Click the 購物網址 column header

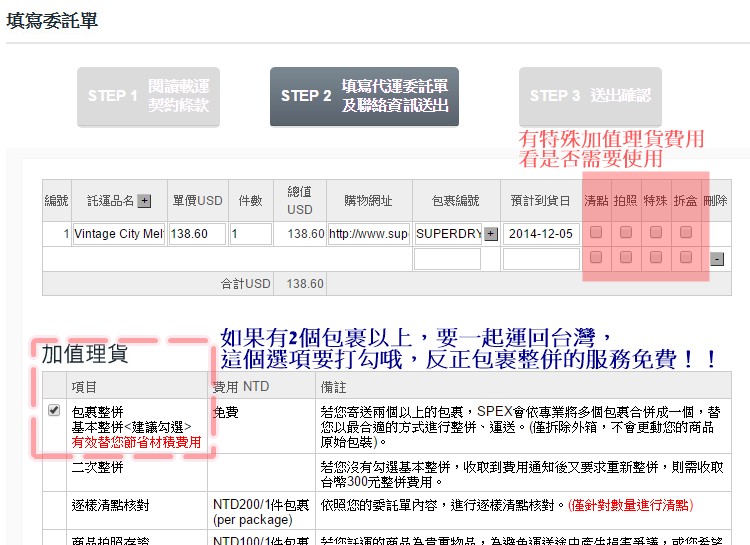368,201
